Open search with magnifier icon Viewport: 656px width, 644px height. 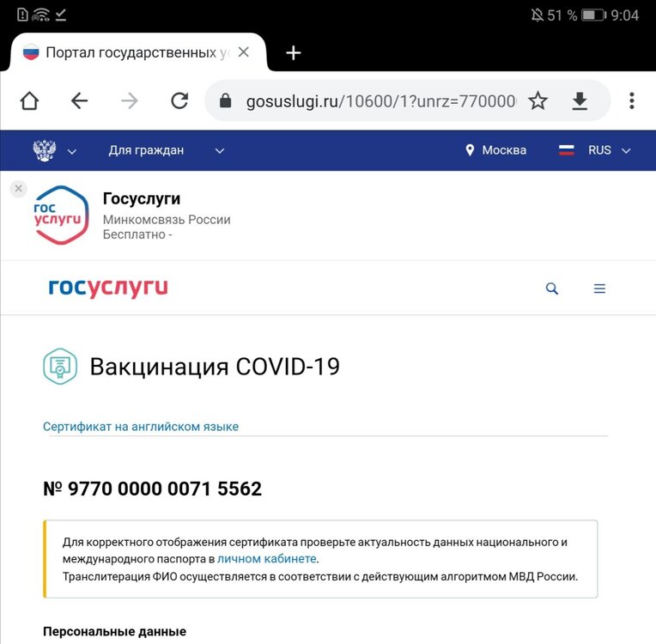pyautogui.click(x=552, y=289)
